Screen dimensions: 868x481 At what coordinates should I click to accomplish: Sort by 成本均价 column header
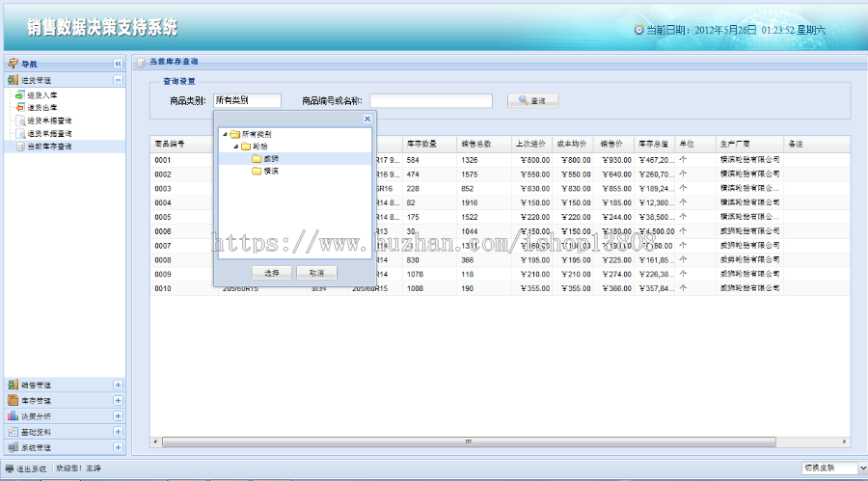(x=572, y=144)
